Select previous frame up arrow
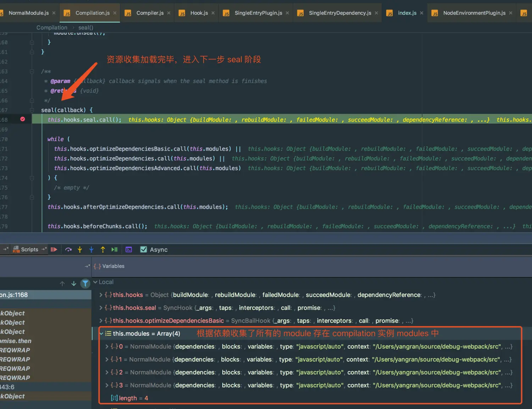 (x=62, y=284)
